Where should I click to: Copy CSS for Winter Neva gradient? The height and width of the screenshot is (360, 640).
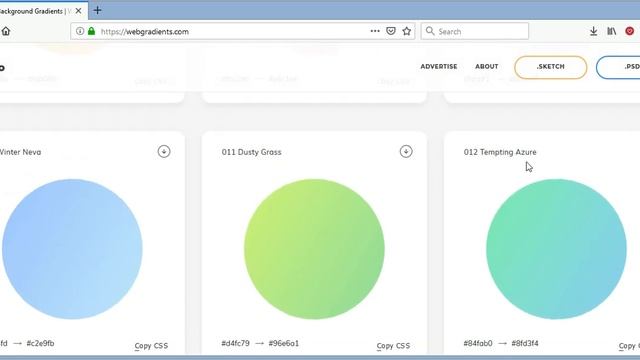pyautogui.click(x=151, y=346)
